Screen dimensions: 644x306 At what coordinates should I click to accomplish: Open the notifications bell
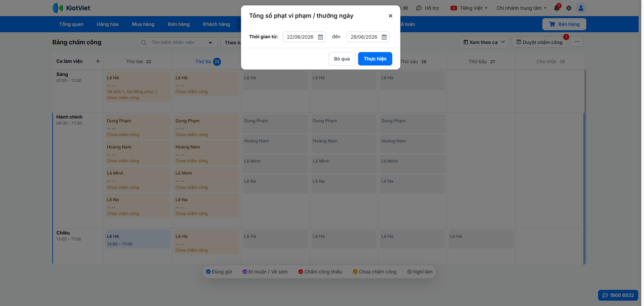557,8
